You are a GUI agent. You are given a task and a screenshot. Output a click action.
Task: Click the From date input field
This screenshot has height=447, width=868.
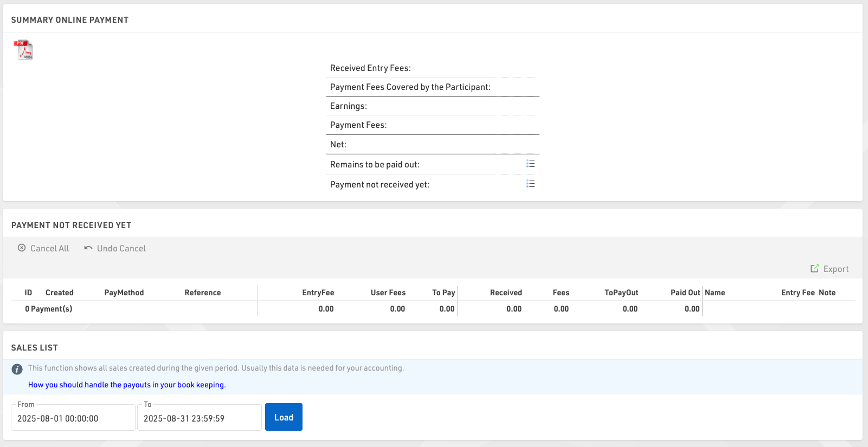coord(73,418)
